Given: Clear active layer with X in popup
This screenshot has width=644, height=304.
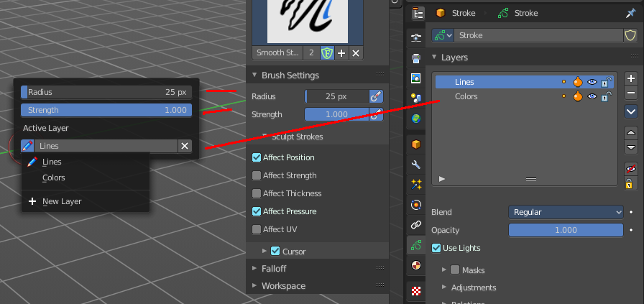Looking at the screenshot, I should [185, 146].
